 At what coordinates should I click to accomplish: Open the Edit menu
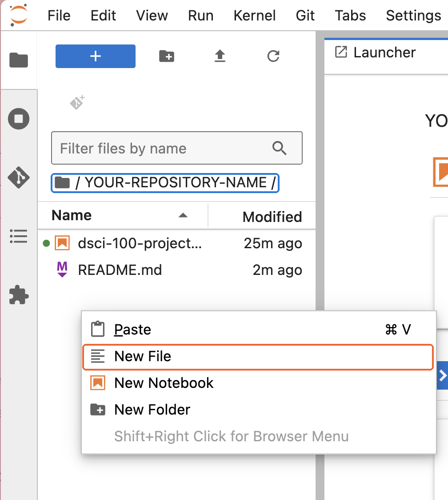[x=103, y=15]
